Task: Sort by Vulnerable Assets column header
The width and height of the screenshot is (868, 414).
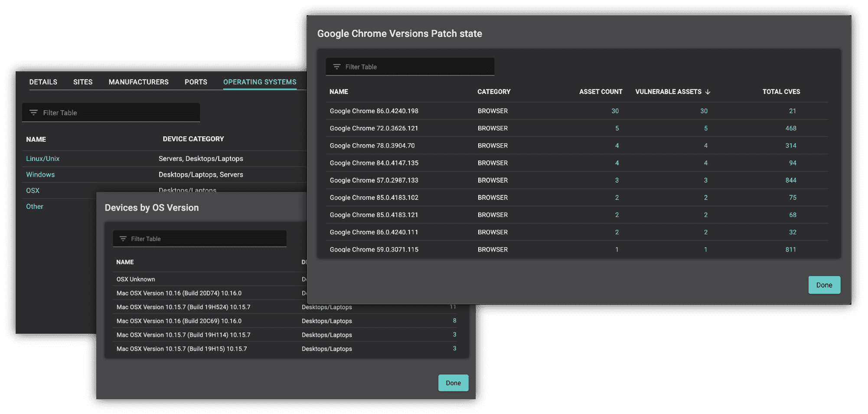Action: pyautogui.click(x=668, y=92)
